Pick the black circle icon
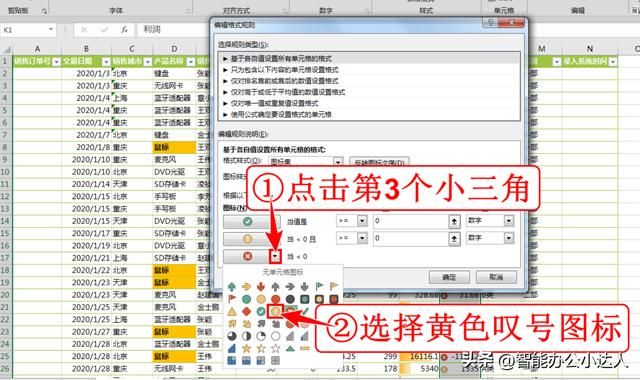Image resolution: width=640 pixels, height=380 pixels. [290, 299]
